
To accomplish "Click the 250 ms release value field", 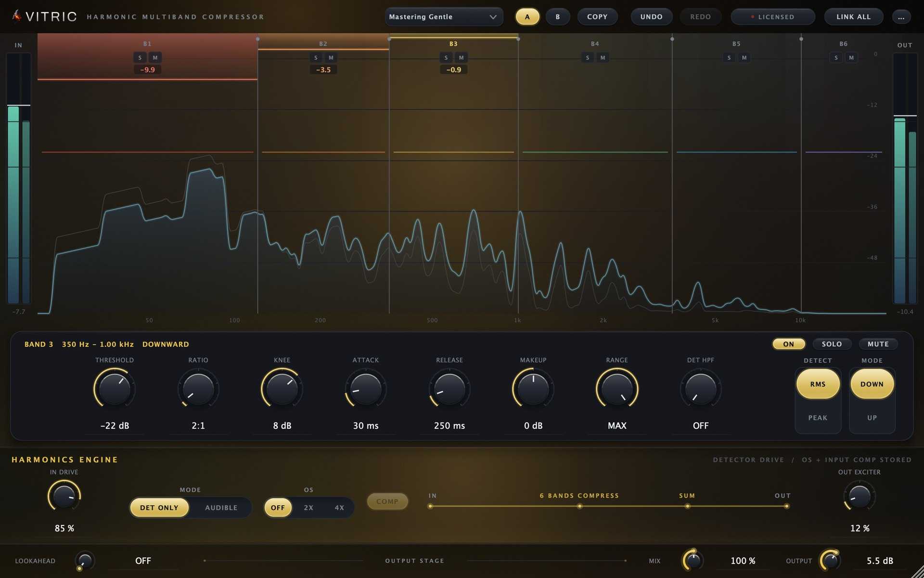I will pyautogui.click(x=449, y=426).
